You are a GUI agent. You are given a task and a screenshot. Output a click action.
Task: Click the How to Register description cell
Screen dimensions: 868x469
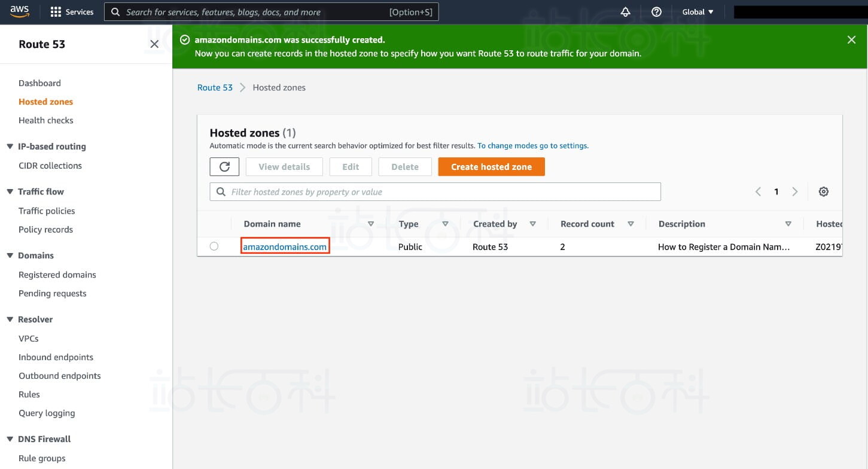724,247
